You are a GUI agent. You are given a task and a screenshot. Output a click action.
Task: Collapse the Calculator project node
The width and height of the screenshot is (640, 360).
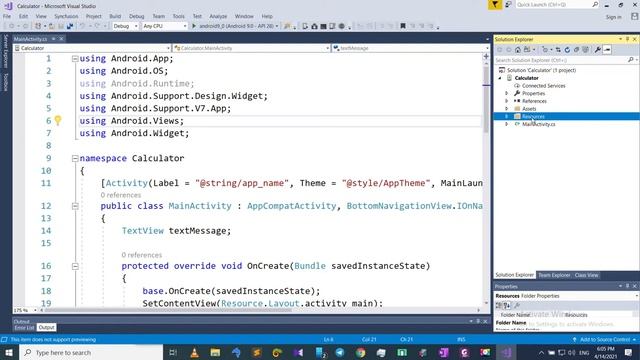click(x=500, y=78)
